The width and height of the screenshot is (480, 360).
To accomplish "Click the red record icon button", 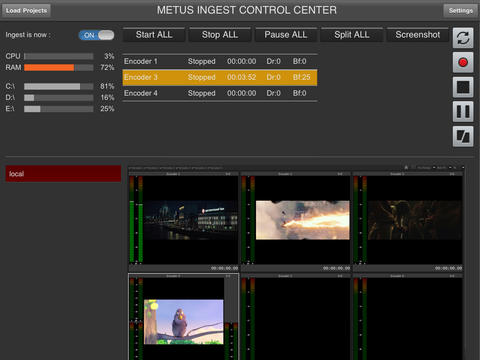I will [x=463, y=62].
